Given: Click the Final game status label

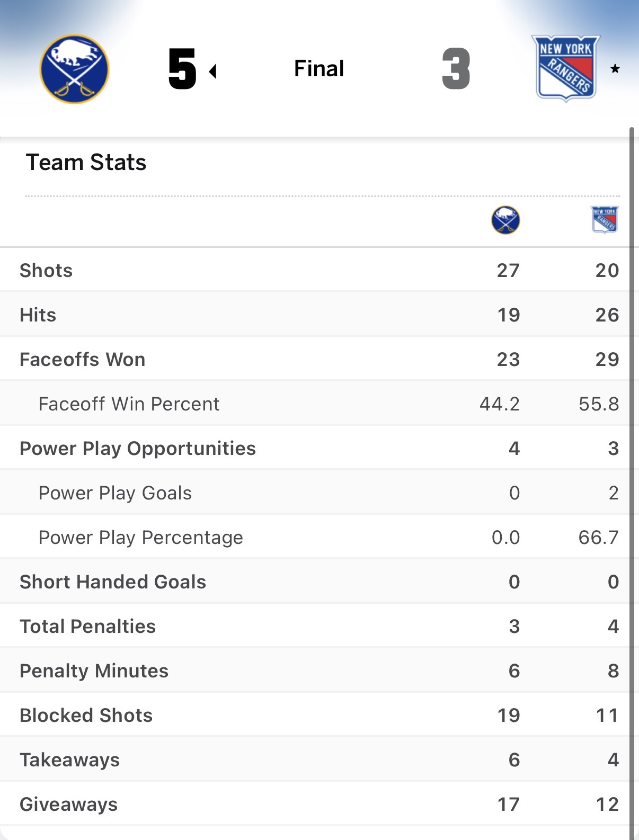Looking at the screenshot, I should (x=319, y=68).
